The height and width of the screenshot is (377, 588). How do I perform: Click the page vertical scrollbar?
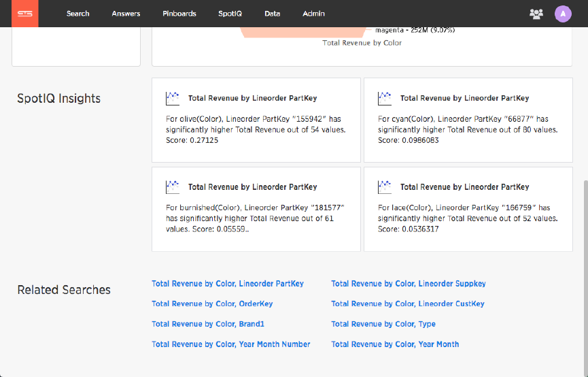coord(585,278)
